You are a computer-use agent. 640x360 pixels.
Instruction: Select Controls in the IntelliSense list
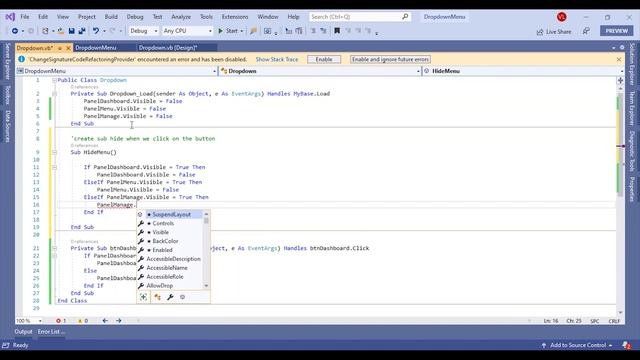[170, 223]
